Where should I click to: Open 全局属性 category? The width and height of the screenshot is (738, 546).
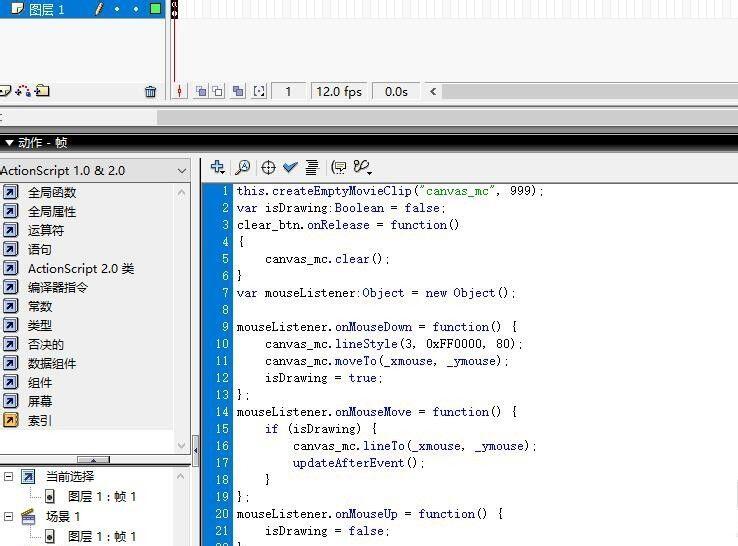pos(52,211)
